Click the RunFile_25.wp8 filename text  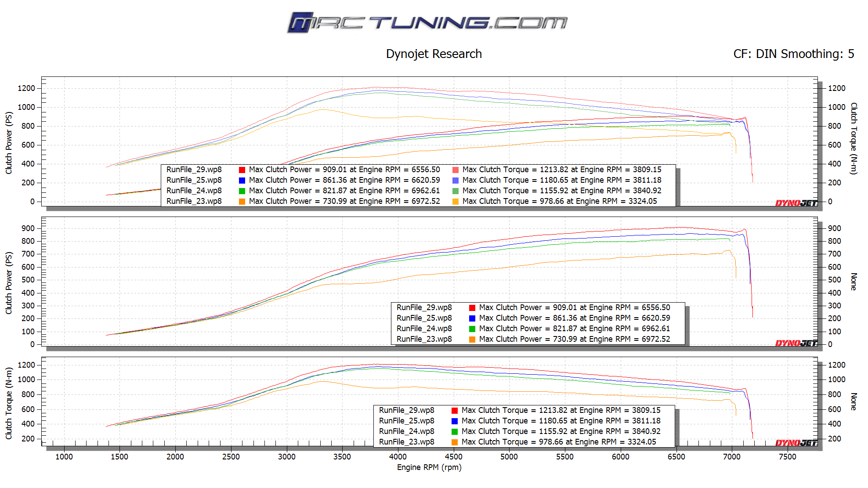click(194, 180)
